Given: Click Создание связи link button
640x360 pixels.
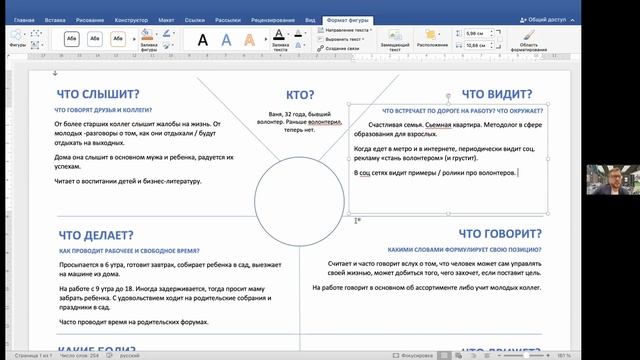Looking at the screenshot, I should pos(338,48).
